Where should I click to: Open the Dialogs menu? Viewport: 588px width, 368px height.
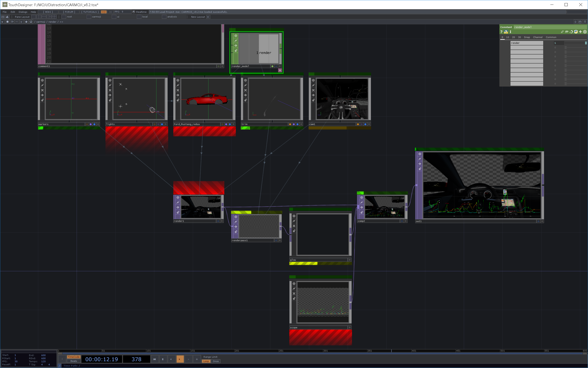click(x=23, y=12)
